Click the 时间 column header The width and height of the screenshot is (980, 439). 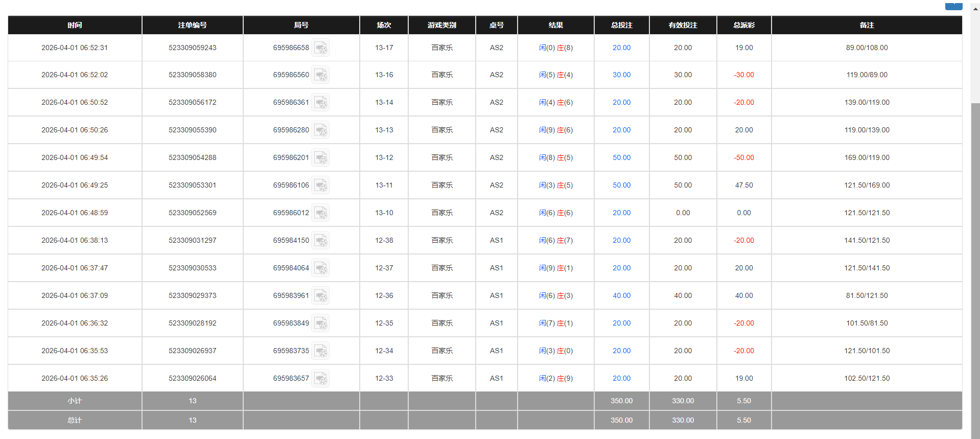[x=75, y=25]
